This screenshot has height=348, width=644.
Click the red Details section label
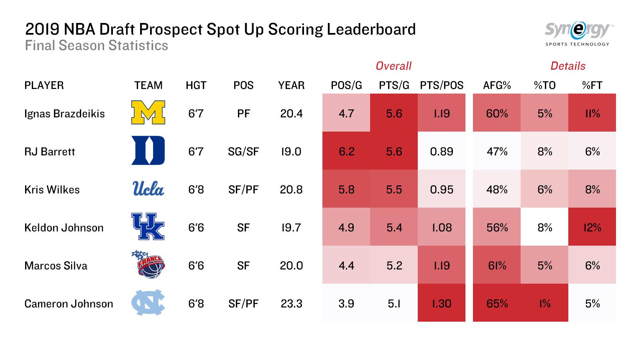pos(568,66)
